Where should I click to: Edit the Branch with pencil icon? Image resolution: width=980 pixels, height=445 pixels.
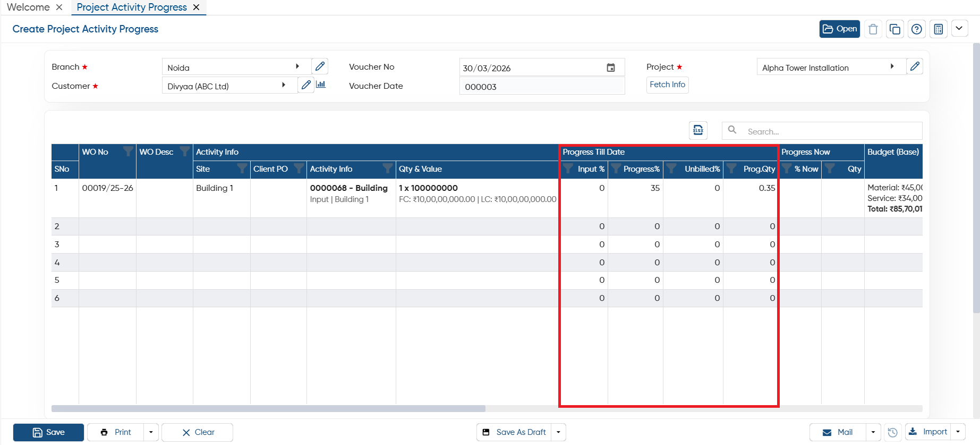320,66
